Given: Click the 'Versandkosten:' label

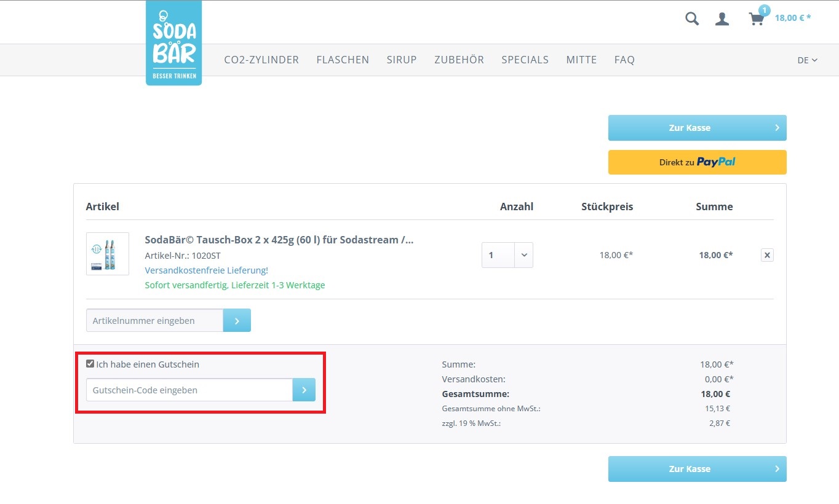Looking at the screenshot, I should (x=474, y=379).
